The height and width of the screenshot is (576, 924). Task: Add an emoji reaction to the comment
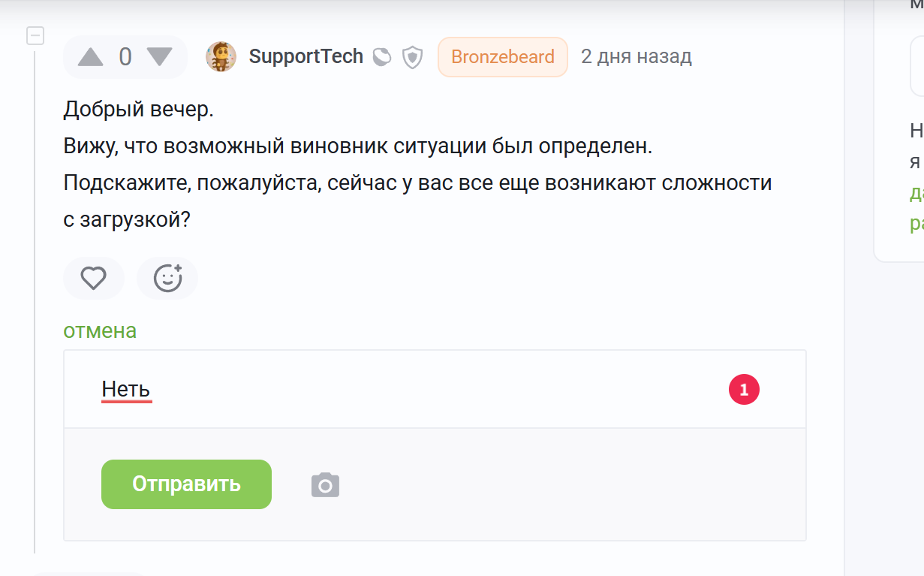[x=167, y=279]
